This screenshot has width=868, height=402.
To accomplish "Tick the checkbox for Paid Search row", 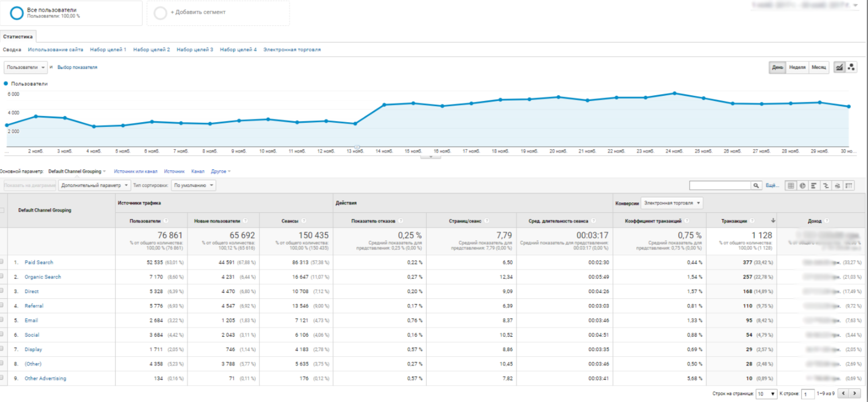I will 2,262.
